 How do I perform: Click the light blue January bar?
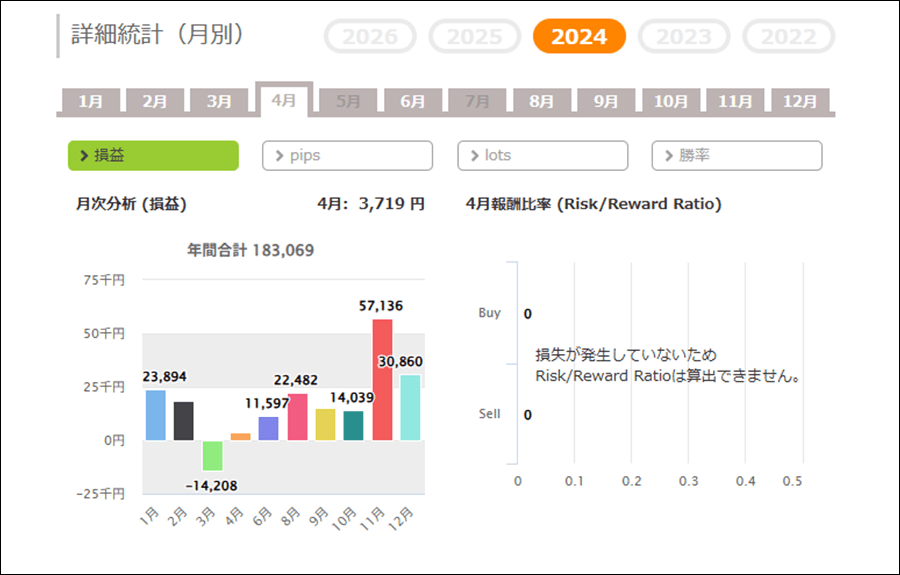(156, 415)
